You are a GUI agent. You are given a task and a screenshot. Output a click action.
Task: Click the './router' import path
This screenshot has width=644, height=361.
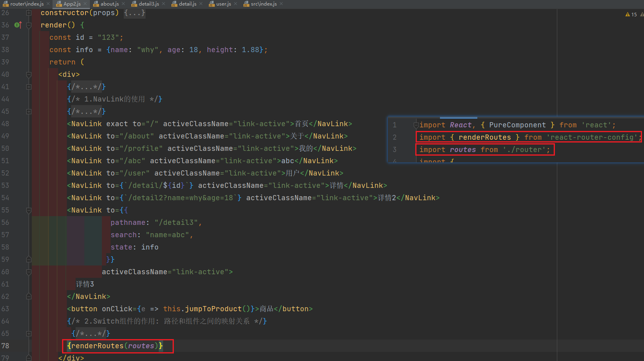pos(524,150)
